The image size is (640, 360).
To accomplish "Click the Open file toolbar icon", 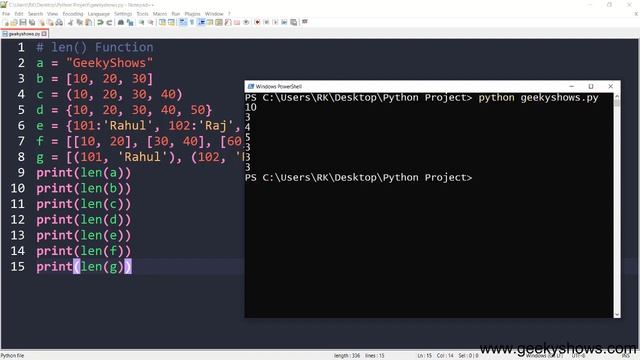I will tap(14, 22).
